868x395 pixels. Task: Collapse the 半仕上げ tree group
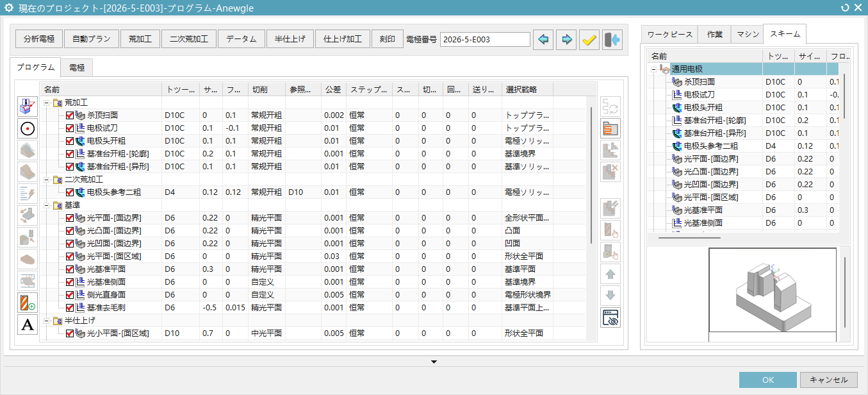[47, 321]
